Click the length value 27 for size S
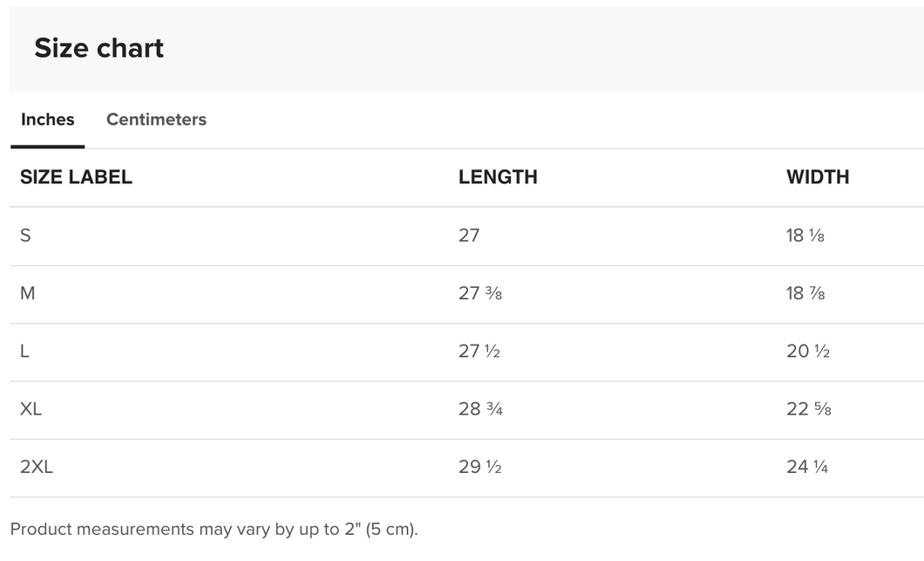This screenshot has width=924, height=561. (469, 236)
